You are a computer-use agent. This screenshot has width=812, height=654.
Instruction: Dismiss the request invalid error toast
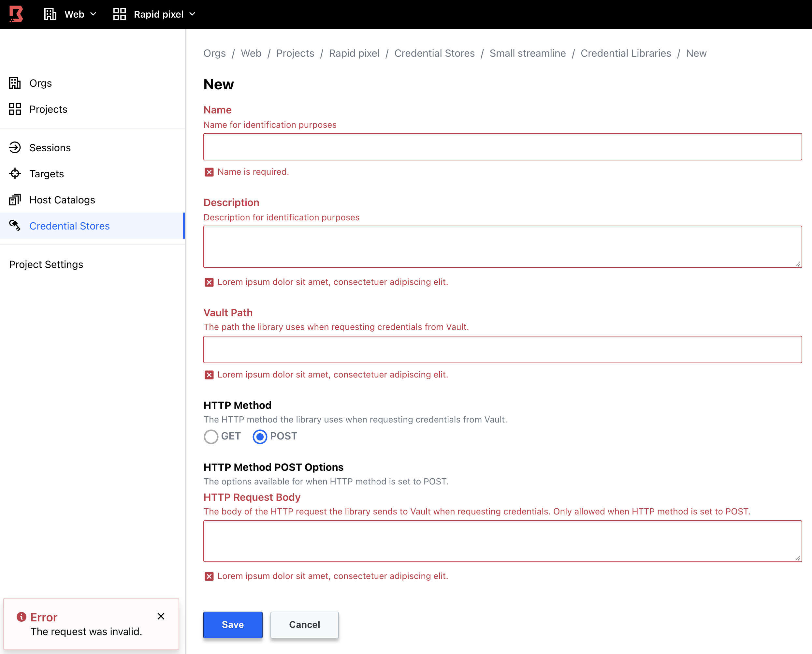click(x=161, y=616)
